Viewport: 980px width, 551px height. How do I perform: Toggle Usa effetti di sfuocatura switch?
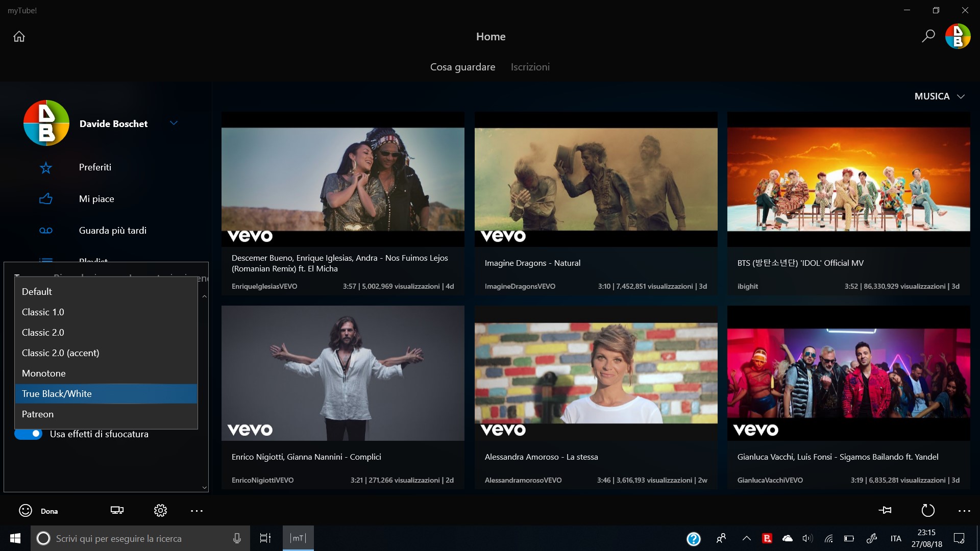point(28,434)
